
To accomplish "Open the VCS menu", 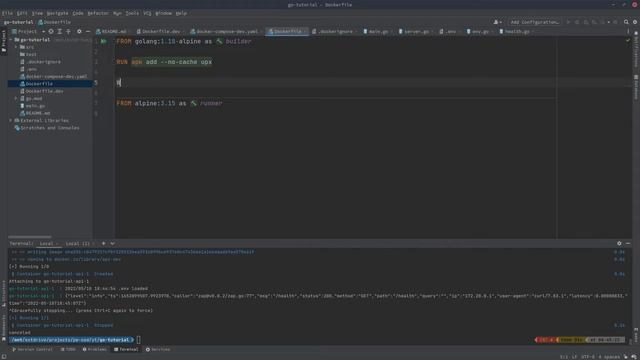I will click(147, 13).
